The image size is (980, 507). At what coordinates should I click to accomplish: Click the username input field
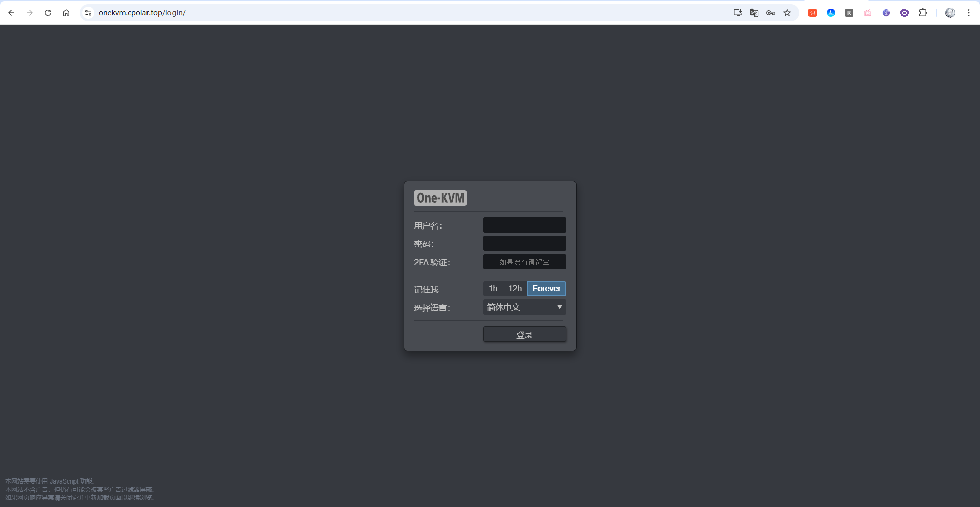click(x=524, y=225)
